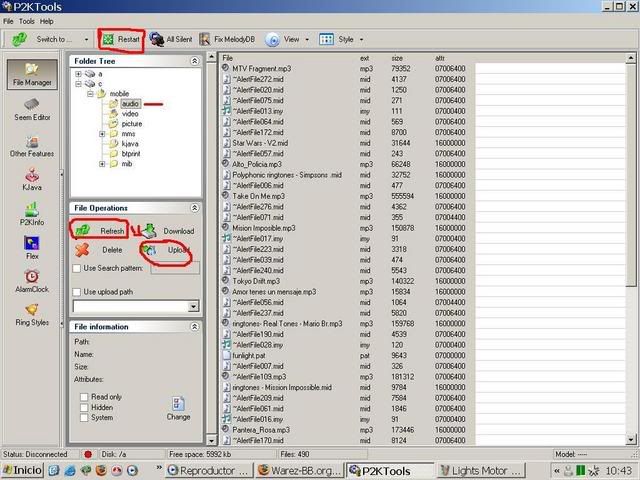Open the File Manager panel icon
640x480 pixels.
click(32, 74)
